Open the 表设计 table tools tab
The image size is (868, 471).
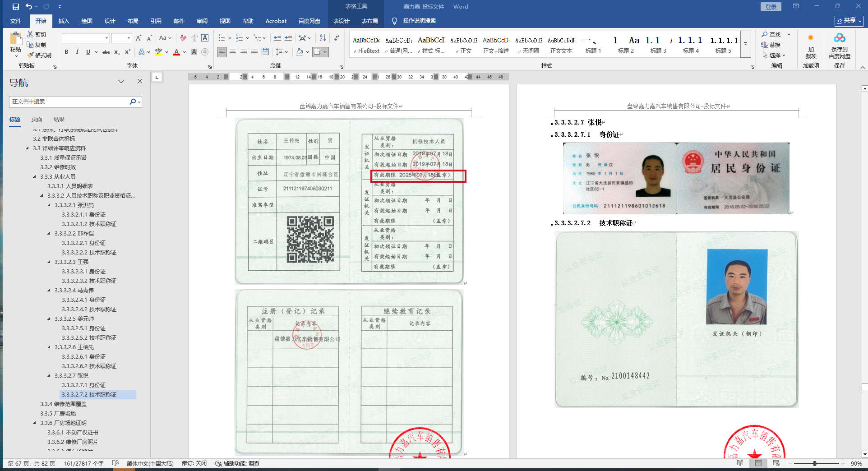tap(342, 21)
